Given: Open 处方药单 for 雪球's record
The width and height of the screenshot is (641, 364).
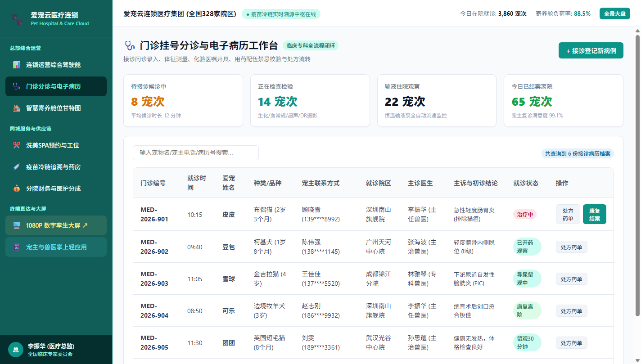Looking at the screenshot, I should [572, 279].
